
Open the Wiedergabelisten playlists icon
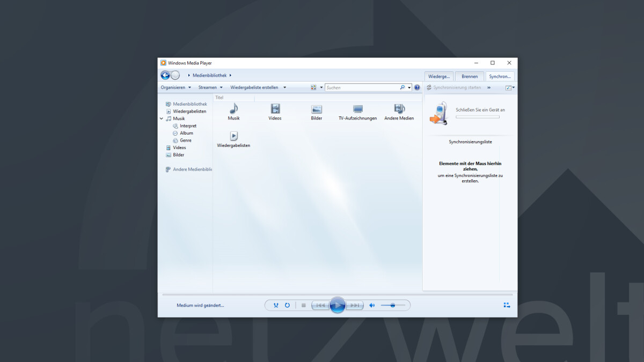pos(233,136)
